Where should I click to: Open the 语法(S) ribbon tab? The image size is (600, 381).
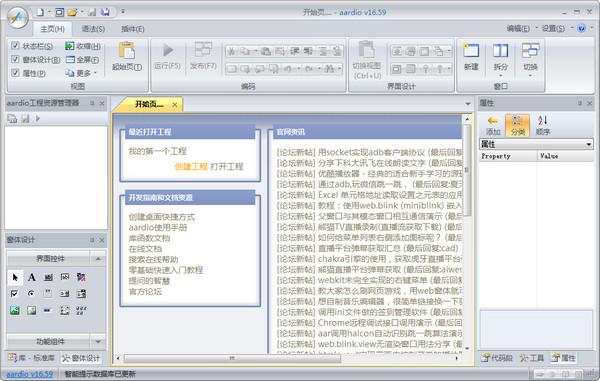click(93, 29)
